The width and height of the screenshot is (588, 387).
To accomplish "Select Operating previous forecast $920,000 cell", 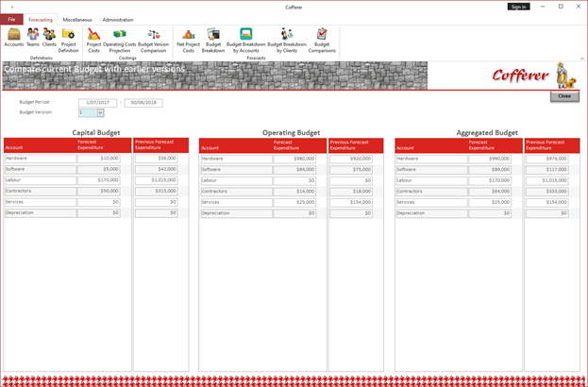I will coord(351,159).
